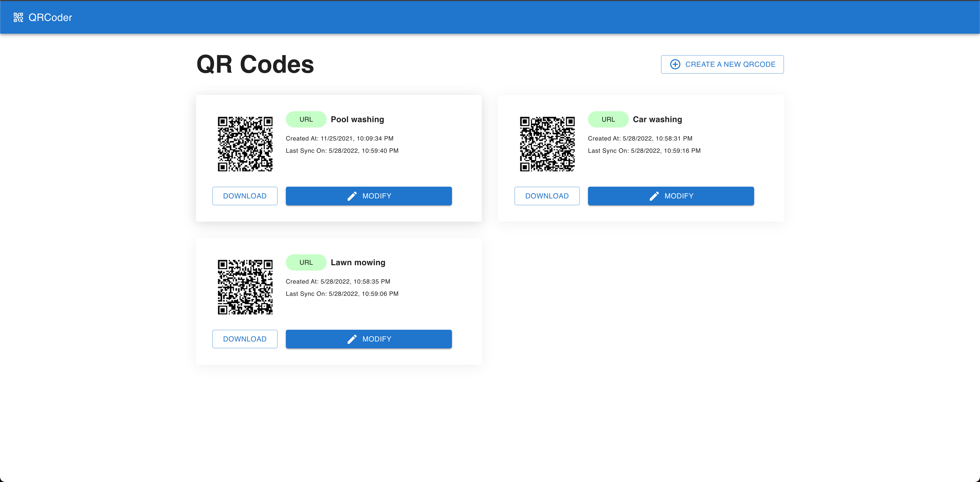Click the URL badge on the Pool washing card
Viewport: 980px width, 482px height.
coord(306,119)
